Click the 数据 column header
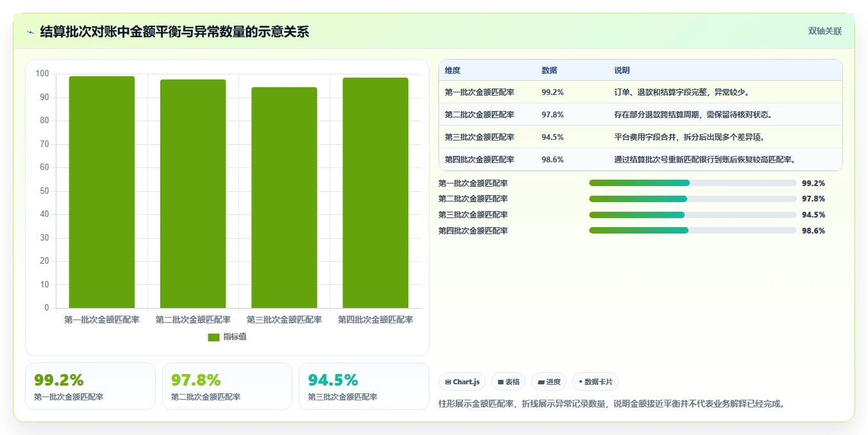The width and height of the screenshot is (868, 435). tap(549, 71)
